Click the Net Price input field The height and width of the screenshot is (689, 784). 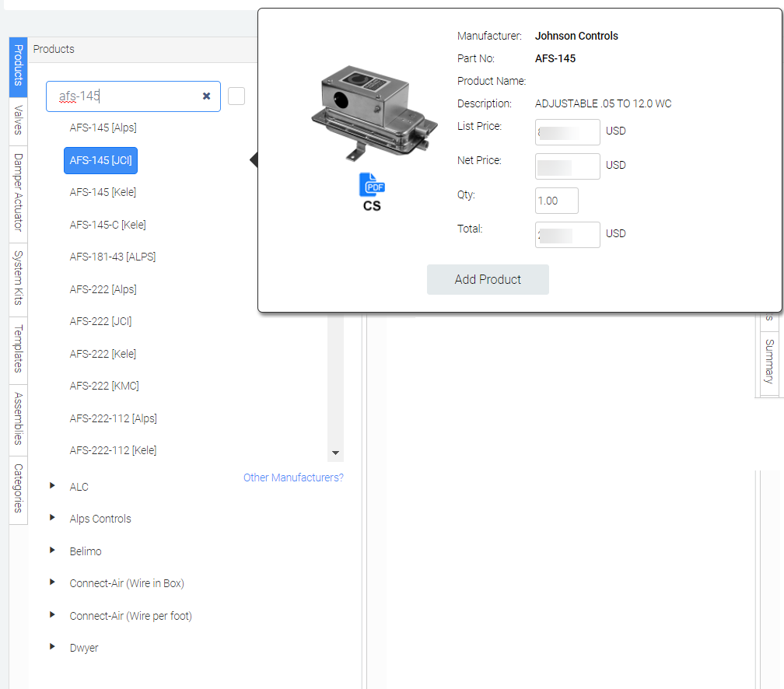click(x=568, y=166)
